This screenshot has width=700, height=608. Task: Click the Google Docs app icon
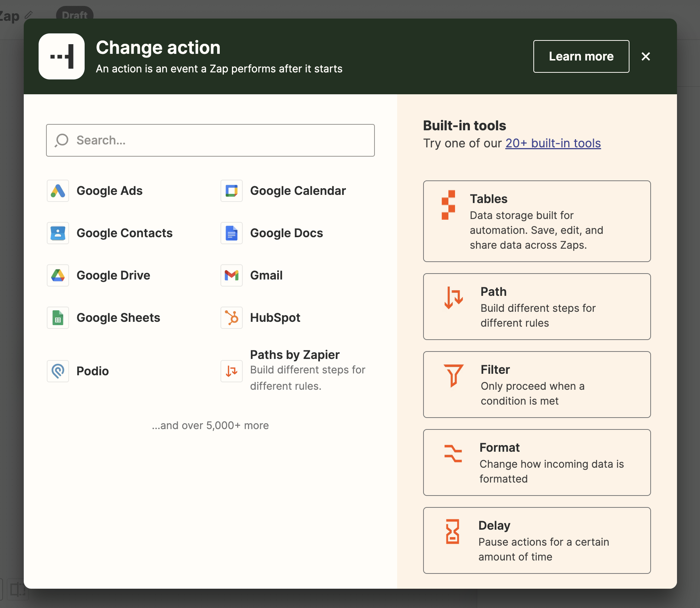[232, 233]
